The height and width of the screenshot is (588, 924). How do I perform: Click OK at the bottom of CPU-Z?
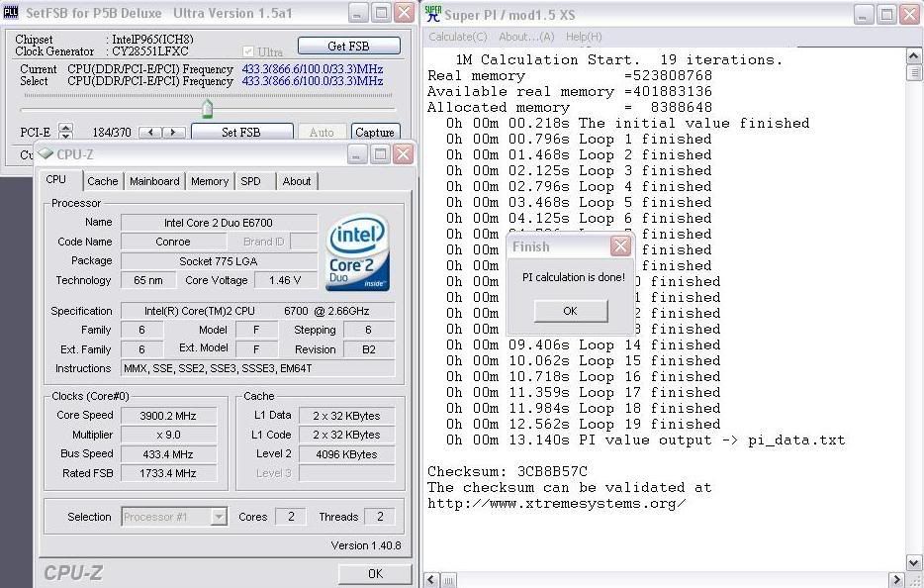click(x=375, y=573)
